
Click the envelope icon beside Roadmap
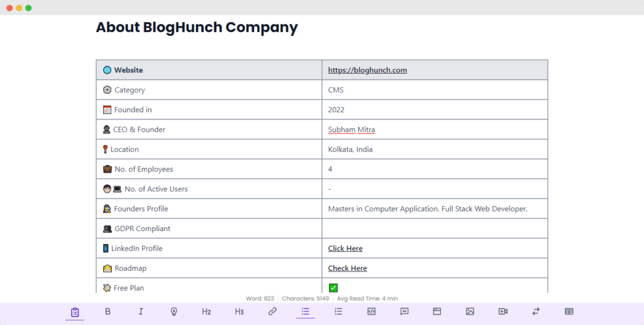107,268
